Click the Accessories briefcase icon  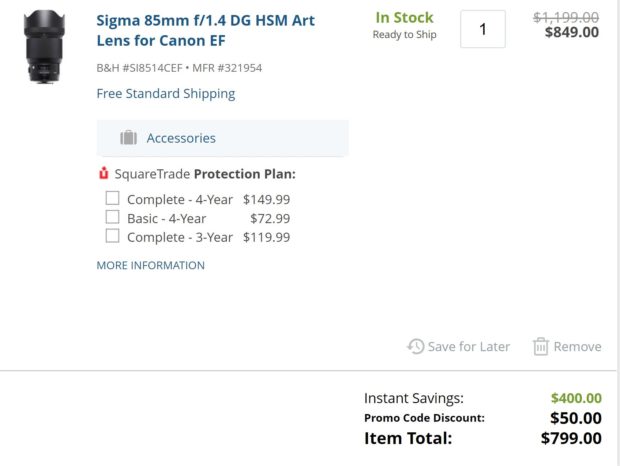[128, 138]
